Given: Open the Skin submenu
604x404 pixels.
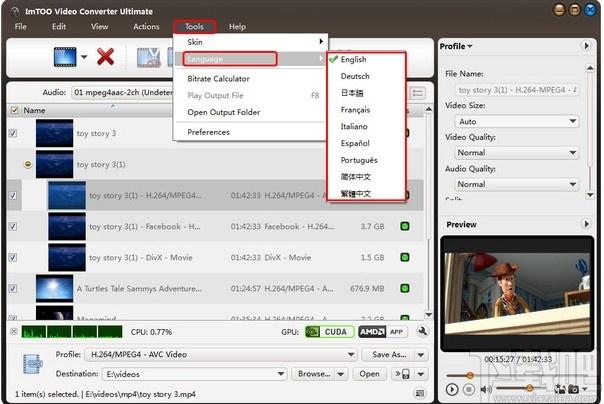Looking at the screenshot, I should [250, 42].
